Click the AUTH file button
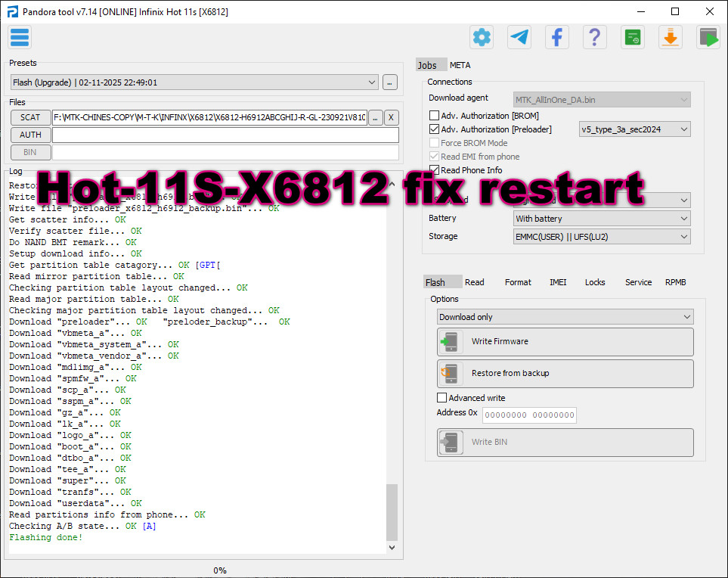Image resolution: width=728 pixels, height=578 pixels. (30, 135)
